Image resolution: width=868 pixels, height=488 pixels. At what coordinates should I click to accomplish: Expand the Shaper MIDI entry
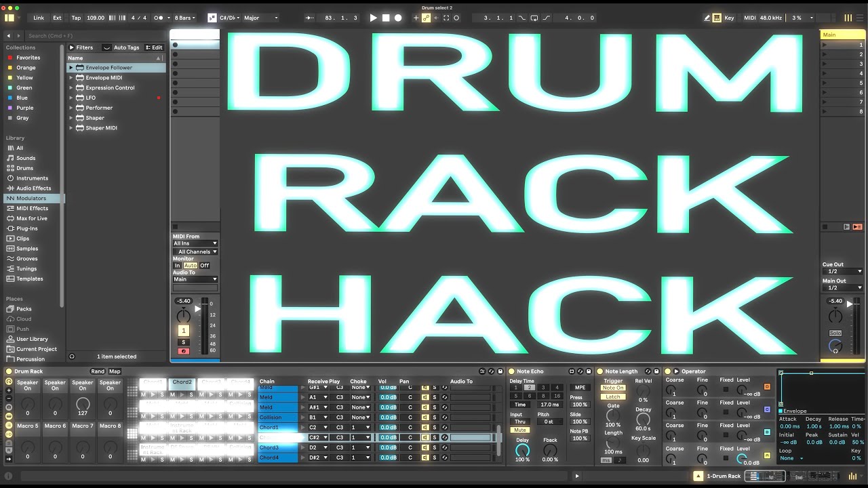[x=71, y=128]
